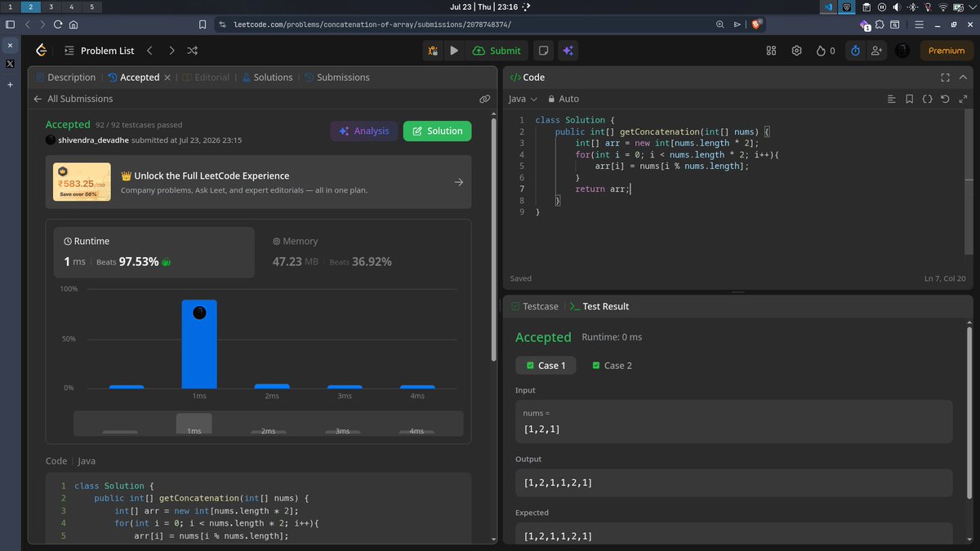The height and width of the screenshot is (551, 980).
Task: Add a new sidebar item with plus
Action: pos(10,84)
